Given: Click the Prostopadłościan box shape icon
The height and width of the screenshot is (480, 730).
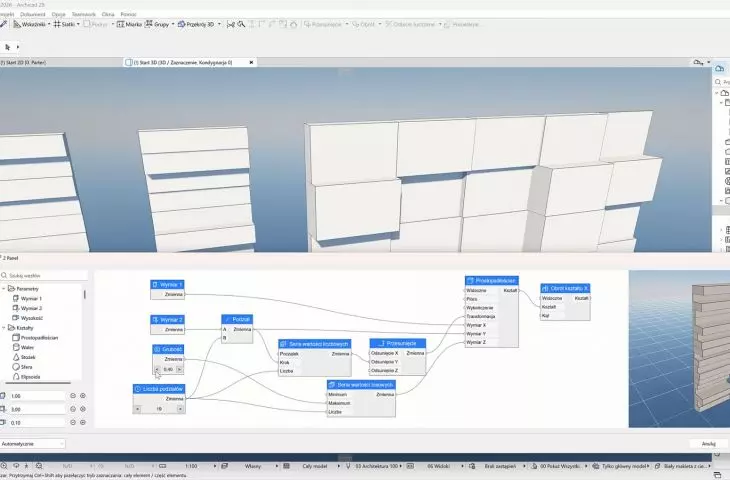Looking at the screenshot, I should tap(16, 338).
